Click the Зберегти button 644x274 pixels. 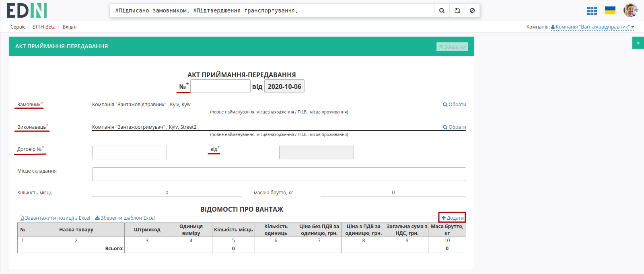pos(452,47)
